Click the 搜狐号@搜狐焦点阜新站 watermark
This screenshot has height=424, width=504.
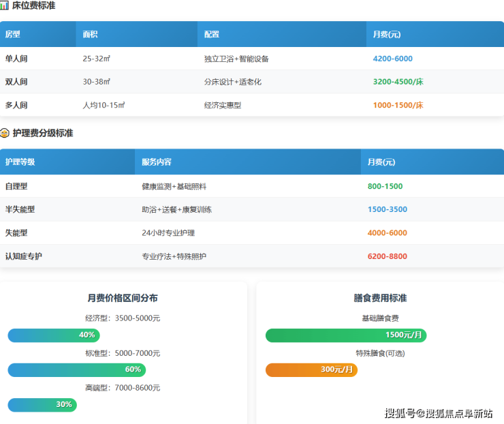point(439,413)
